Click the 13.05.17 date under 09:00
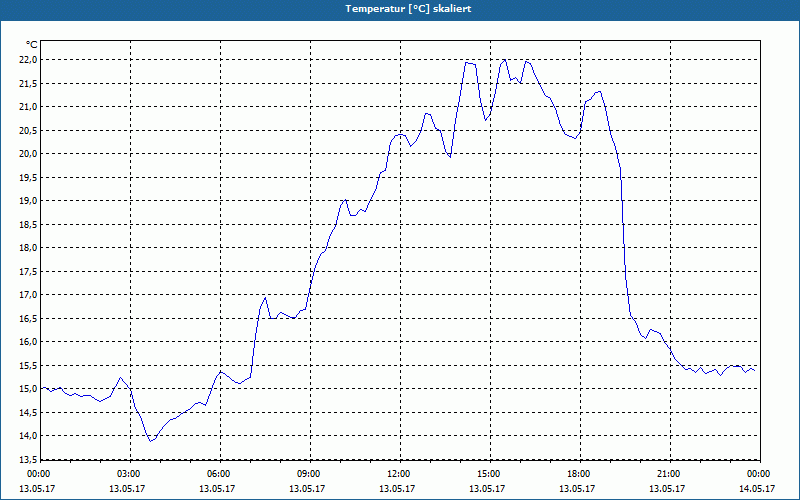800x500 pixels. pyautogui.click(x=307, y=488)
